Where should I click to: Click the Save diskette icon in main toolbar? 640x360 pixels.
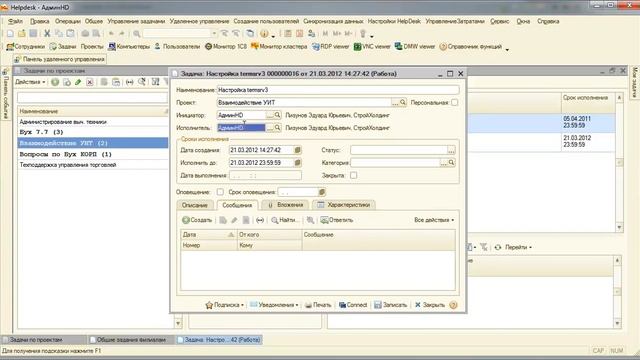(x=33, y=33)
